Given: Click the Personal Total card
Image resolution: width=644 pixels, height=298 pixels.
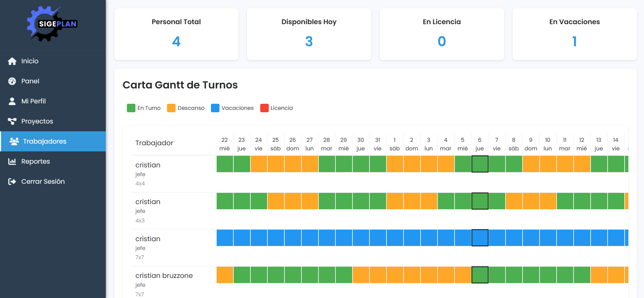Looking at the screenshot, I should pyautogui.click(x=176, y=34).
